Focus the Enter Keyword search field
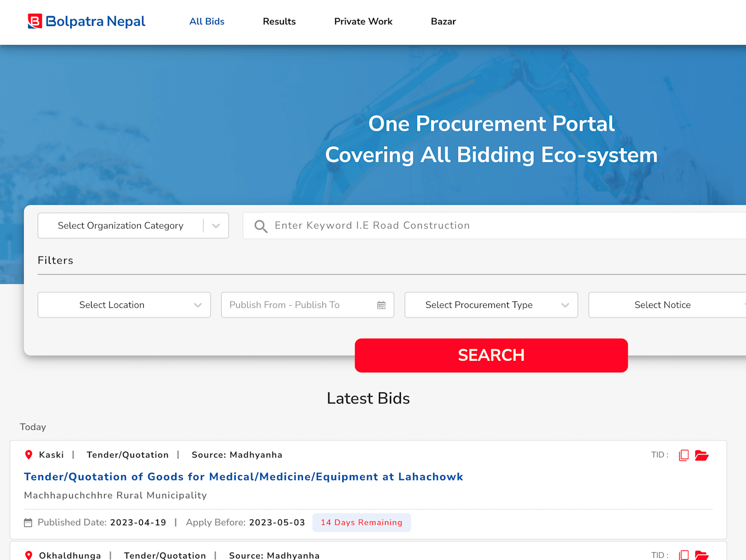This screenshot has height=560, width=746. tap(494, 225)
